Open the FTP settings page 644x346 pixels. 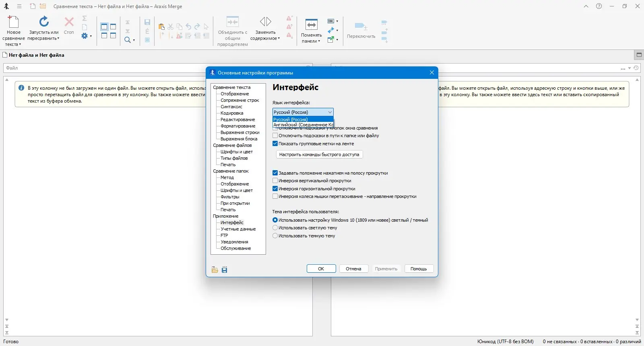click(x=224, y=235)
